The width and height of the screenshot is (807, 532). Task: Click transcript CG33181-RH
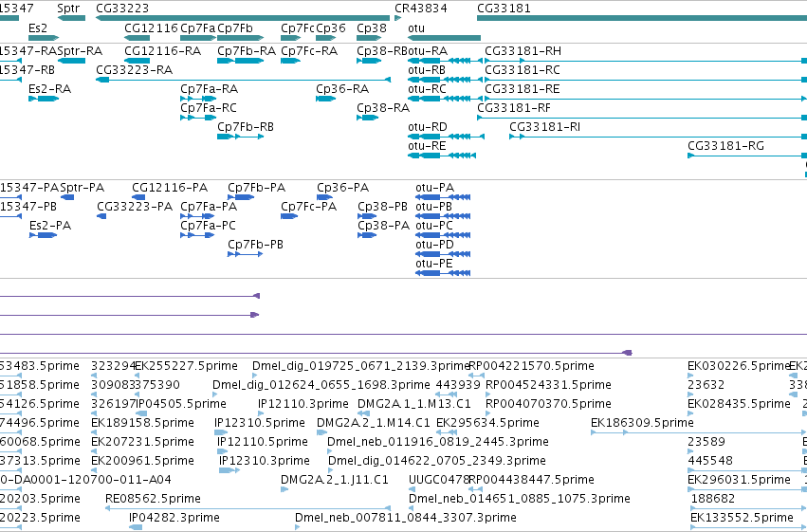point(523,51)
